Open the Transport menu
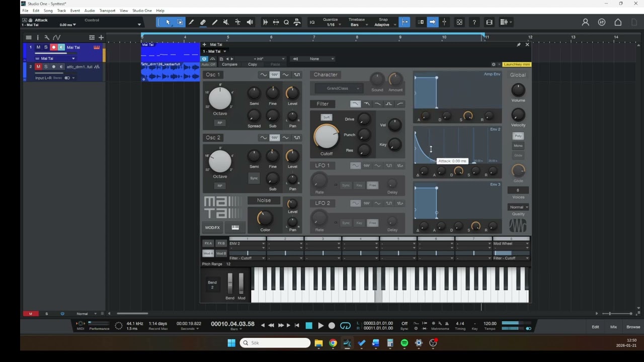Image resolution: width=644 pixels, height=362 pixels. (x=107, y=11)
